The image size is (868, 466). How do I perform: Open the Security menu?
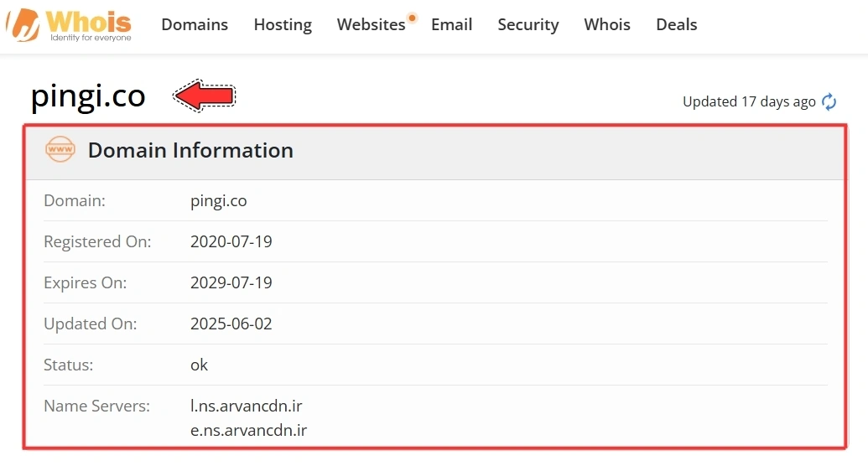pyautogui.click(x=528, y=25)
